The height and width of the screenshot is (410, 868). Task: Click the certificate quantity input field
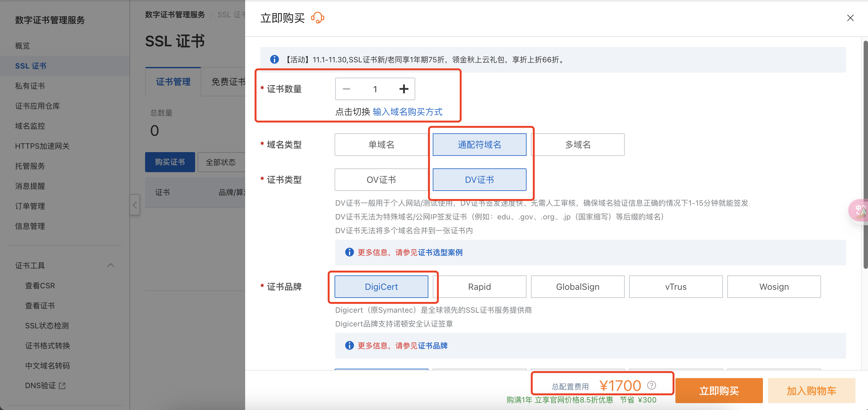(375, 89)
